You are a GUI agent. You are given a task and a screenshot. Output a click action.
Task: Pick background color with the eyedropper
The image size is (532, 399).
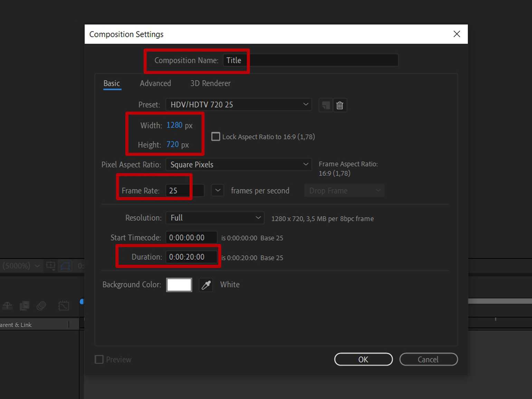206,285
